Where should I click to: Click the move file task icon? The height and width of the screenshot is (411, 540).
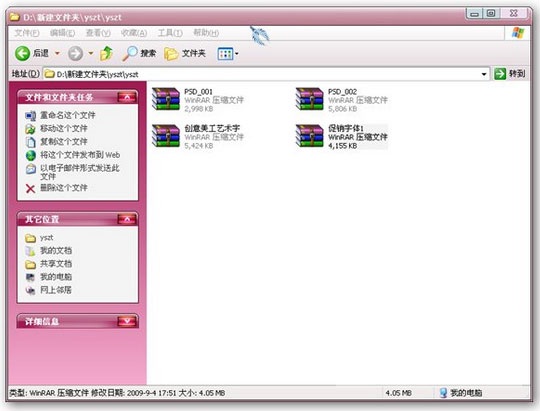click(30, 129)
